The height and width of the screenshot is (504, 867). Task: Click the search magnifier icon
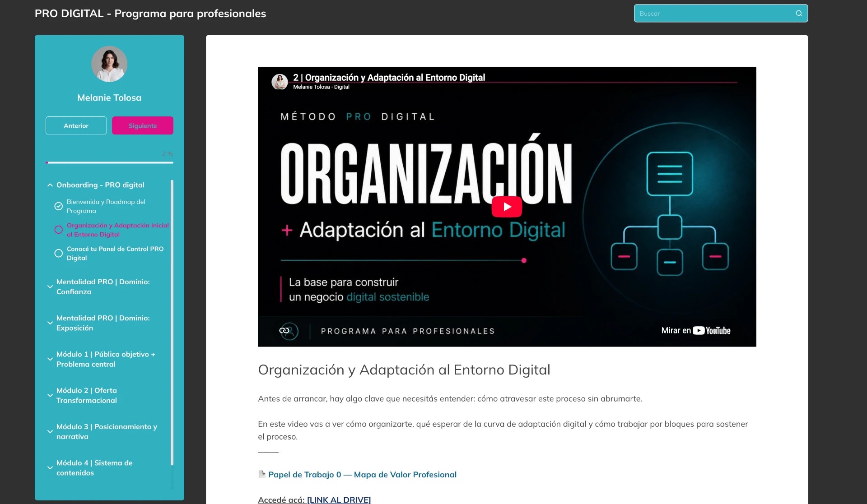(x=799, y=14)
